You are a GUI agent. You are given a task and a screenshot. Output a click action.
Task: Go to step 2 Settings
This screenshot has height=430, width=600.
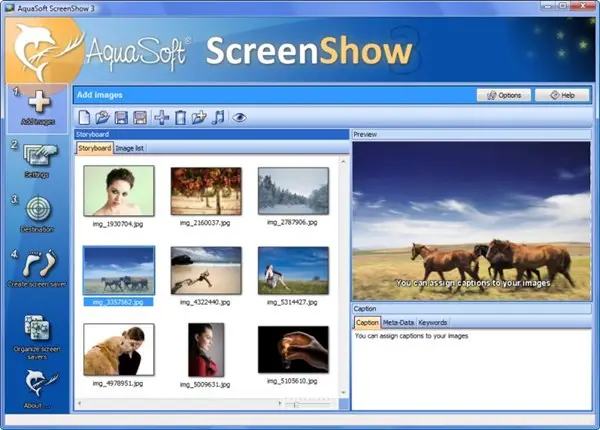(40, 155)
